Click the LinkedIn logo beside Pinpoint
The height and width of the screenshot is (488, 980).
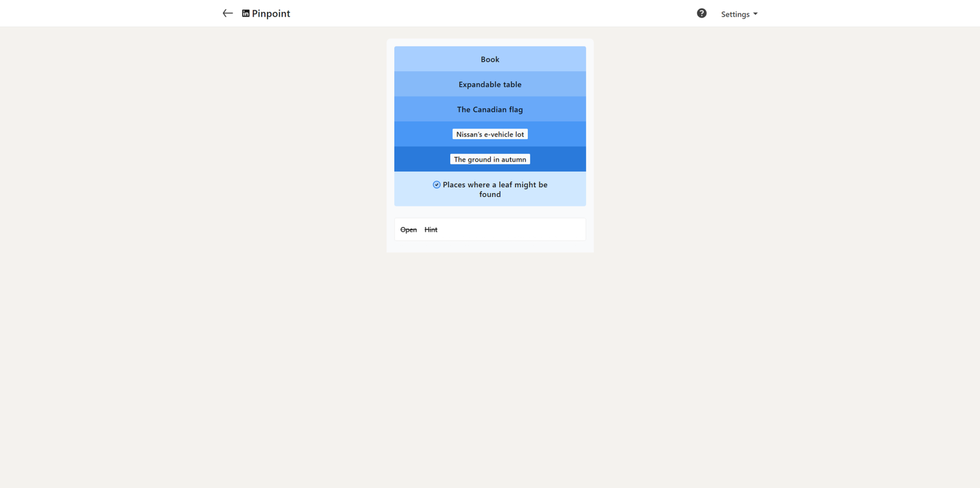pos(246,13)
